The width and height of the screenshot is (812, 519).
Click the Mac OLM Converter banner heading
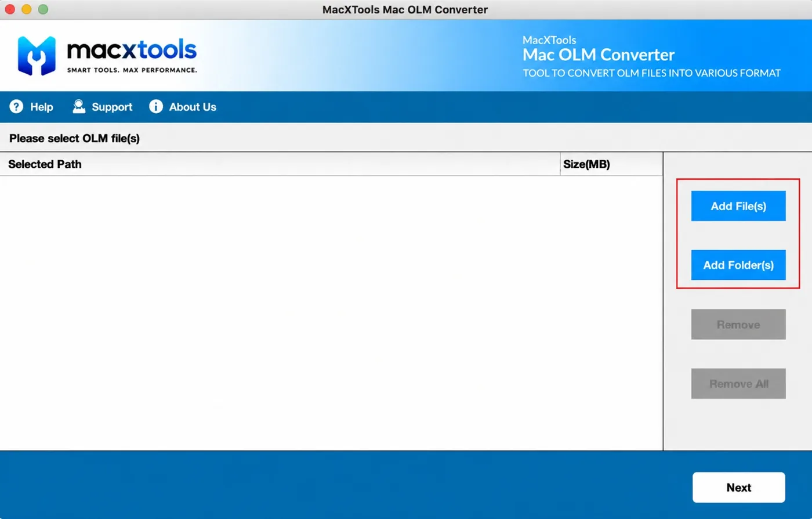(599, 55)
